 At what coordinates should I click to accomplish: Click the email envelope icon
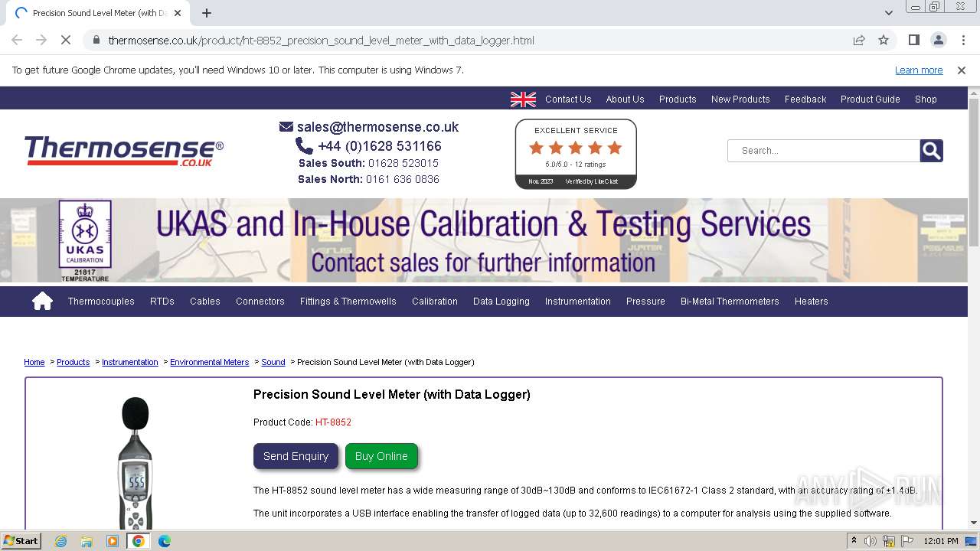[x=286, y=127]
